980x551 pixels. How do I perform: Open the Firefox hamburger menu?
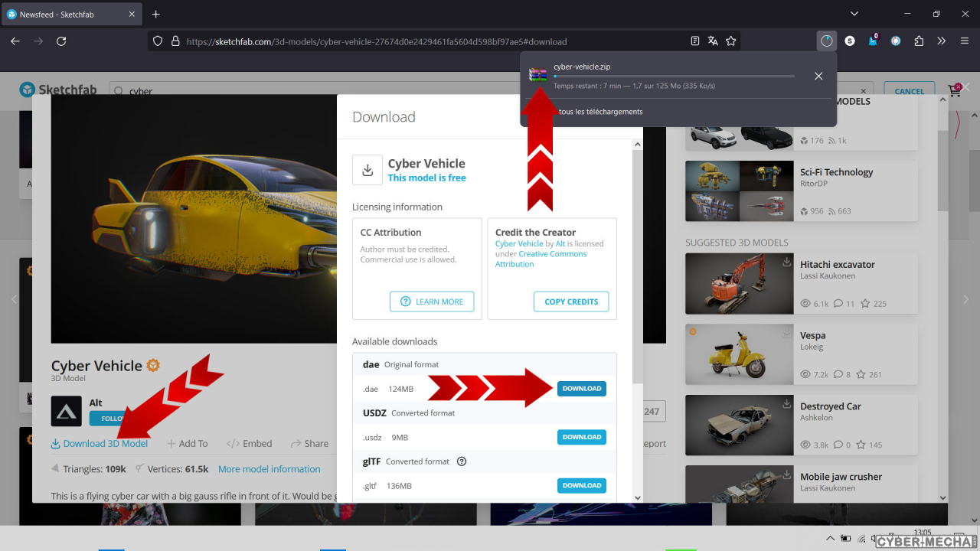click(963, 41)
